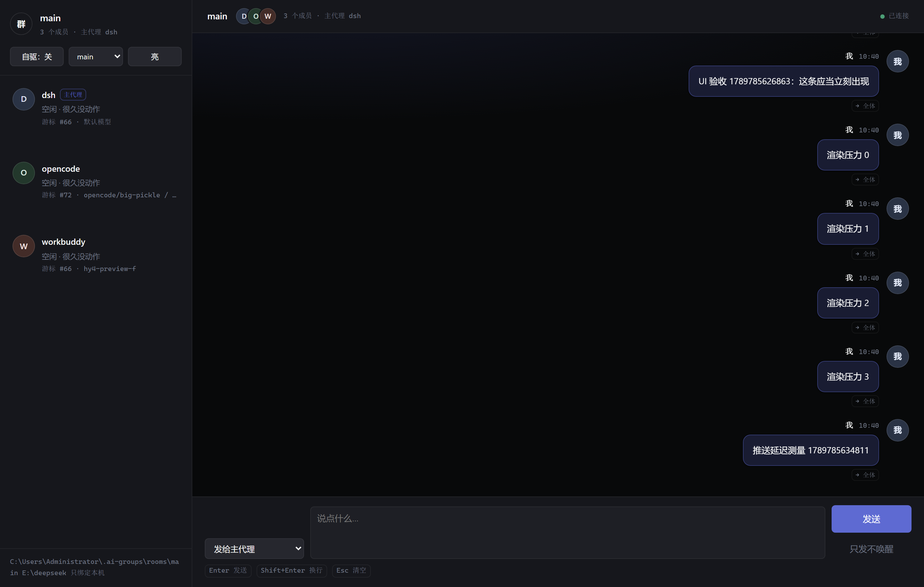
Task: Toggle the 自驱: 关 self-drive switch
Action: tap(37, 57)
